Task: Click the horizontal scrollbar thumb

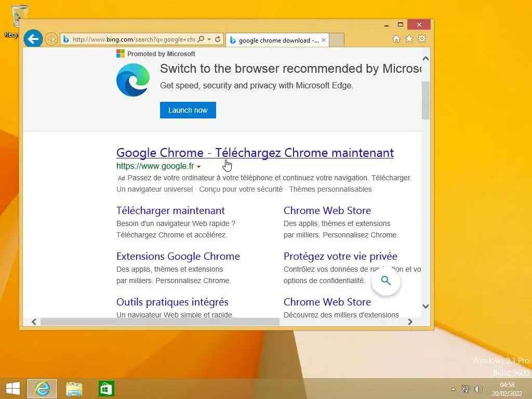Action: (x=160, y=322)
